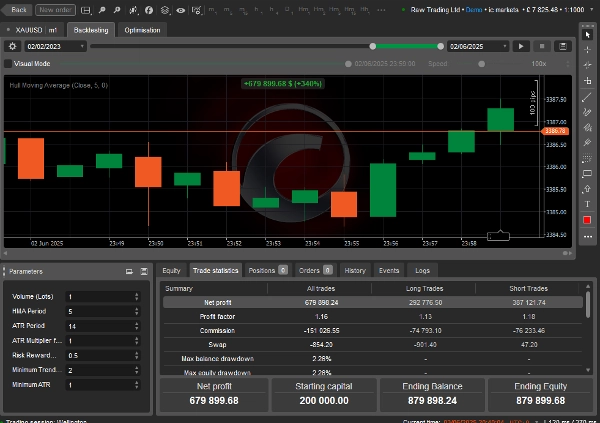Select the arrow up icon tool
This screenshot has width=600, height=423.
[587, 189]
